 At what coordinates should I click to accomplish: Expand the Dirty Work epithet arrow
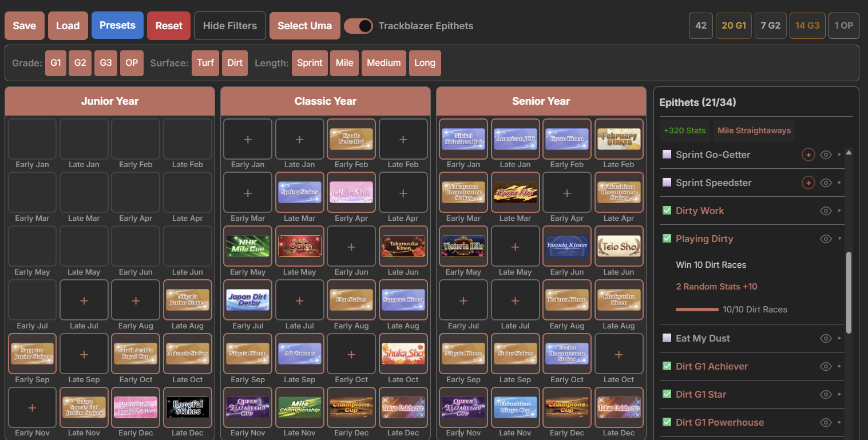pos(840,211)
